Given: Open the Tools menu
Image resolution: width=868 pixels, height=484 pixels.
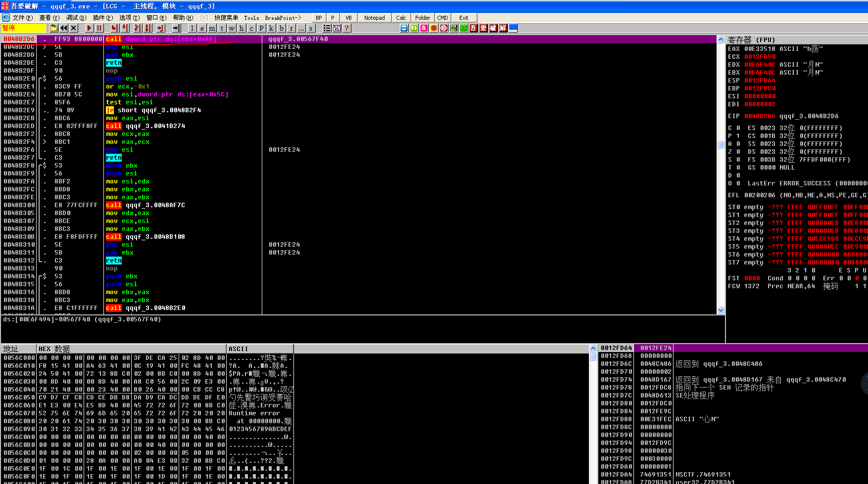Looking at the screenshot, I should (251, 18).
